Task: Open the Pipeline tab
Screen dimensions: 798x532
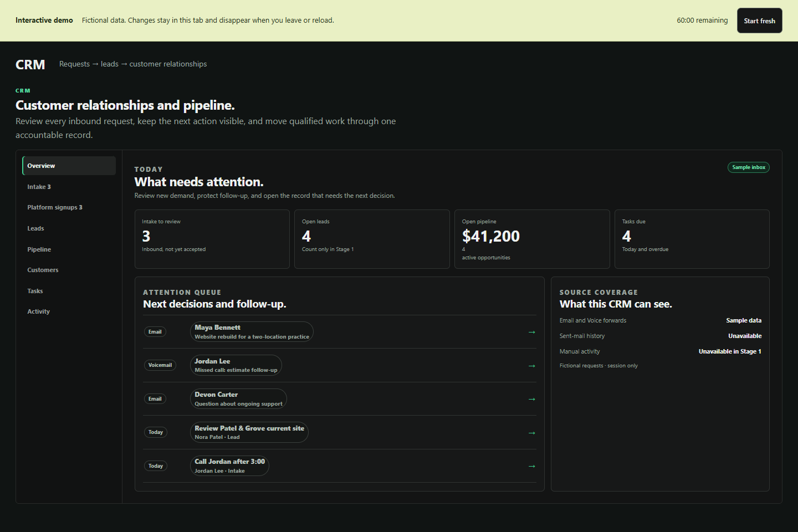Action: pyautogui.click(x=69, y=249)
